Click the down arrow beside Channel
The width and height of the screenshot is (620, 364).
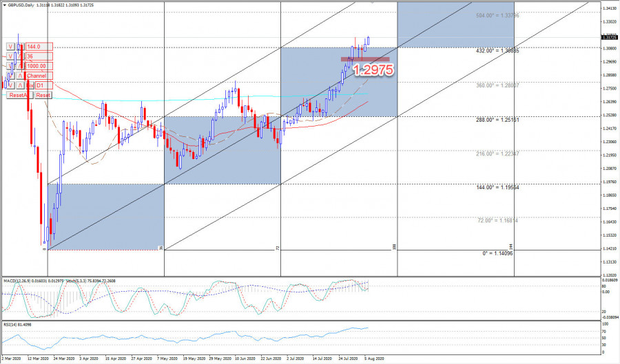point(10,76)
